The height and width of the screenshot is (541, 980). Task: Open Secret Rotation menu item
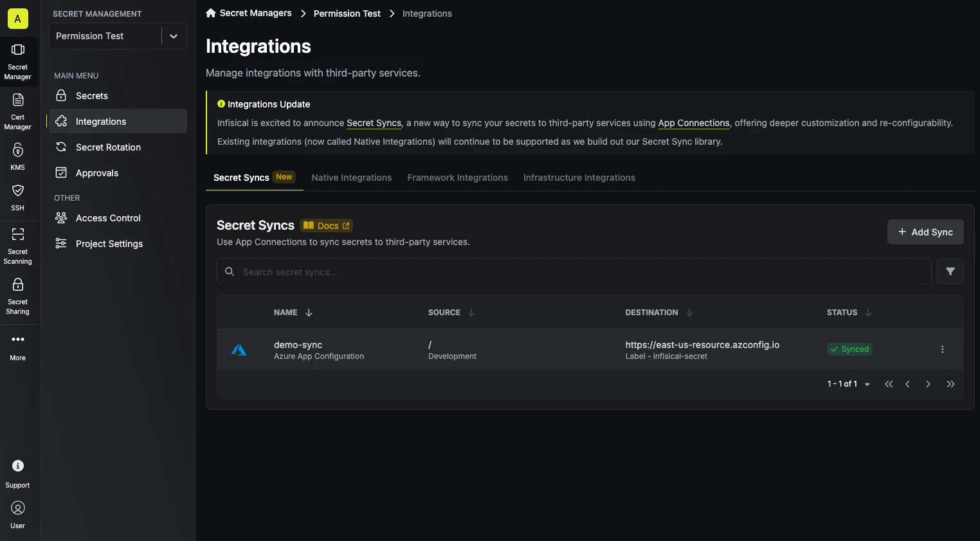[x=118, y=147]
